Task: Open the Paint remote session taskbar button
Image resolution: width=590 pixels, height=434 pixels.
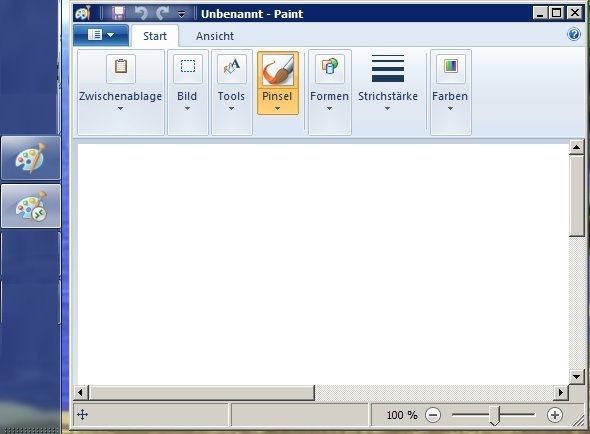Action: pos(31,206)
